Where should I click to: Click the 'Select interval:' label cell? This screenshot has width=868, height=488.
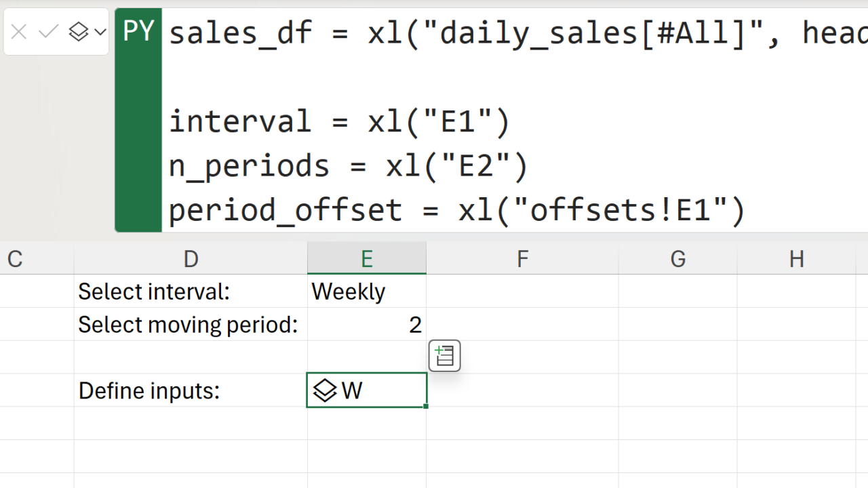point(191,291)
